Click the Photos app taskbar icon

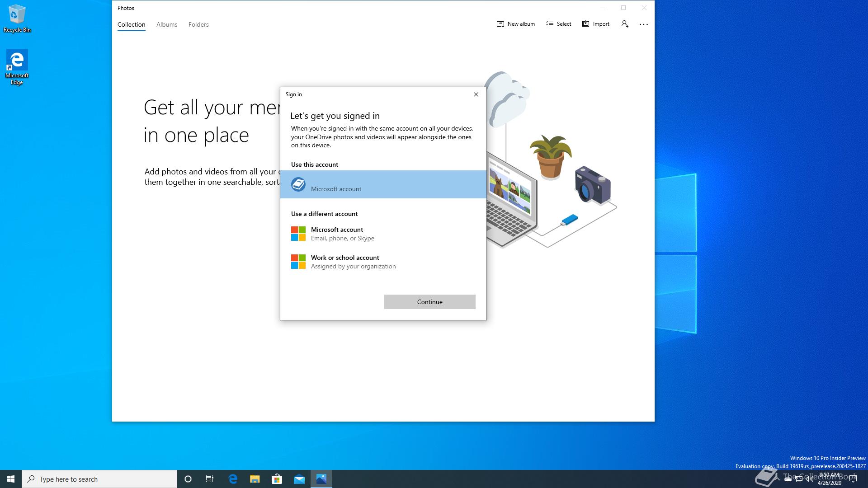(x=321, y=479)
